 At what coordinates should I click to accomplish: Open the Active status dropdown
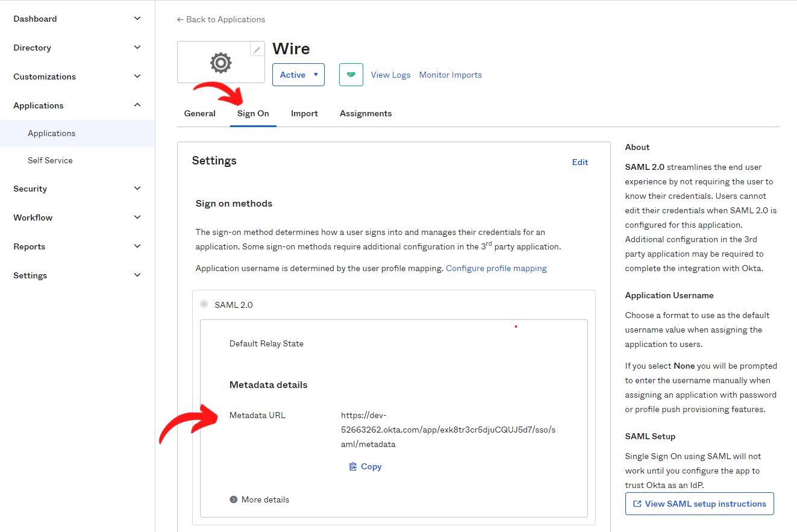[298, 75]
